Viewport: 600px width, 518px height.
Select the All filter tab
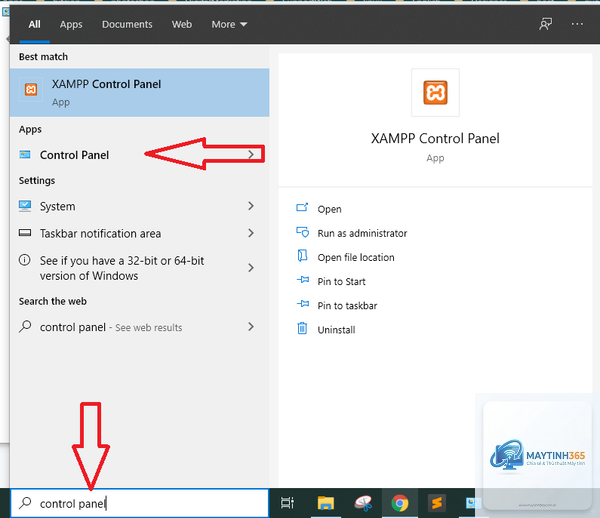click(x=34, y=24)
